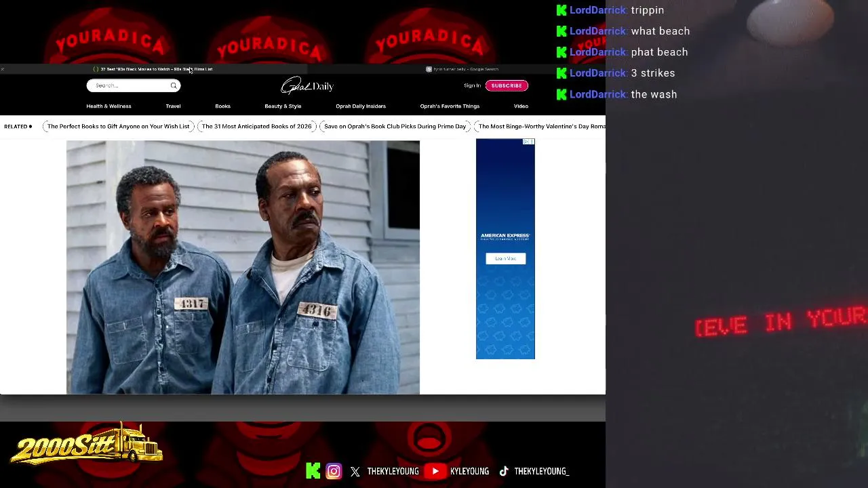Viewport: 868px width, 488px height.
Task: Click the Oprah Daily logo
Action: (x=307, y=86)
